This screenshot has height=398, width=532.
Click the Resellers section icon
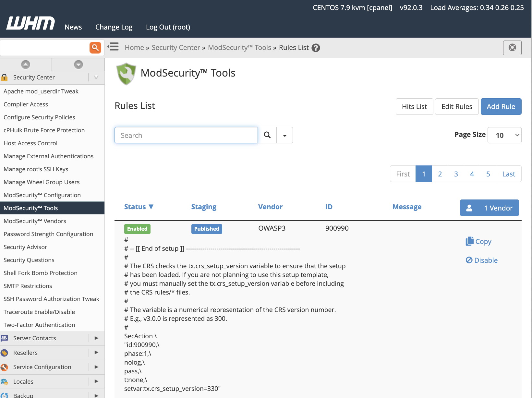pos(5,353)
